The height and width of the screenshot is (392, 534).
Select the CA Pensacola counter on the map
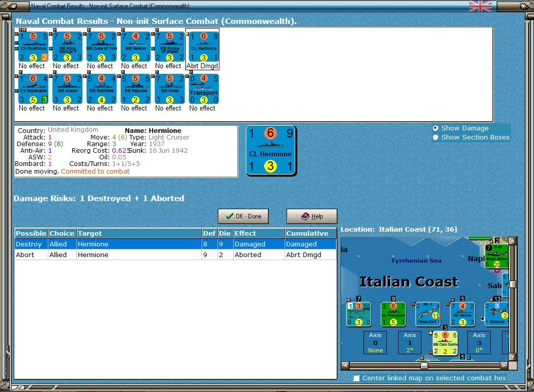tap(393, 314)
